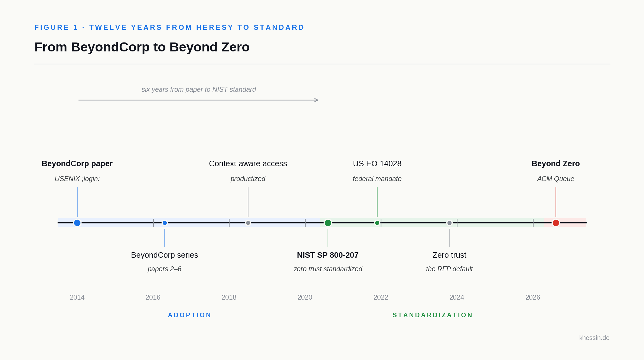Click the 'BeyondCorp series' label
The height and width of the screenshot is (360, 644).
[x=165, y=255]
